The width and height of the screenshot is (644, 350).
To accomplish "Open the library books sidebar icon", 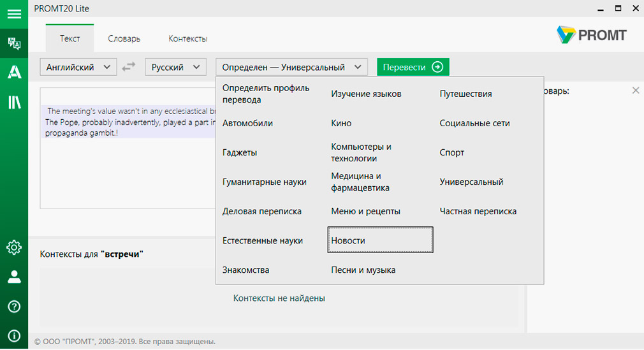I will point(14,102).
